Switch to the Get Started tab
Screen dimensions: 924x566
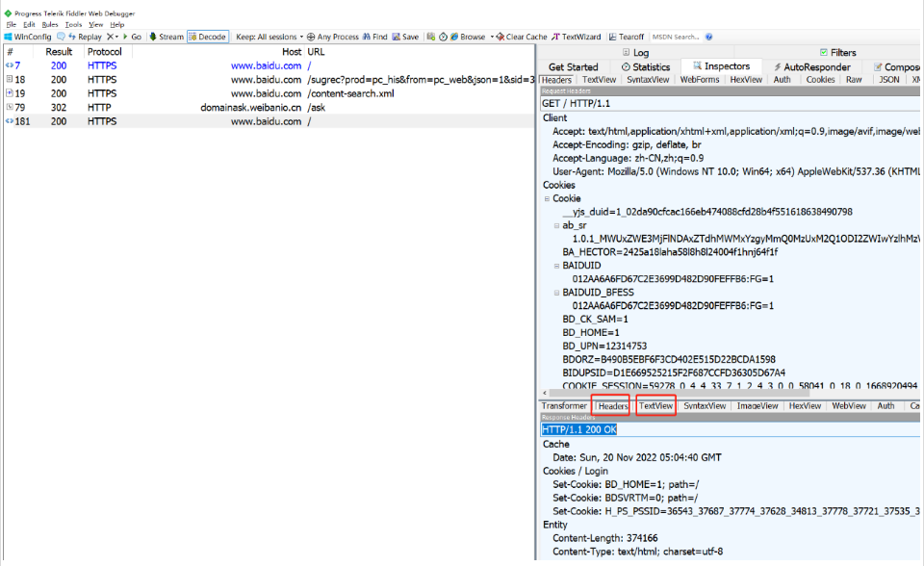click(574, 67)
